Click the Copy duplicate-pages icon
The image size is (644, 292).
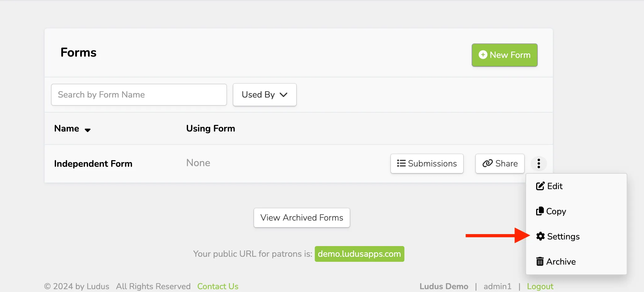coord(540,211)
